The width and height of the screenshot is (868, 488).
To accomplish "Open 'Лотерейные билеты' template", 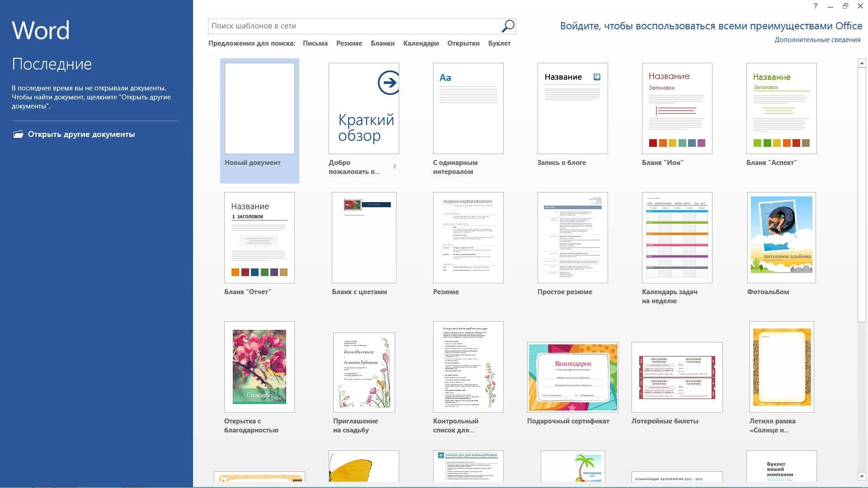I will coord(677,377).
